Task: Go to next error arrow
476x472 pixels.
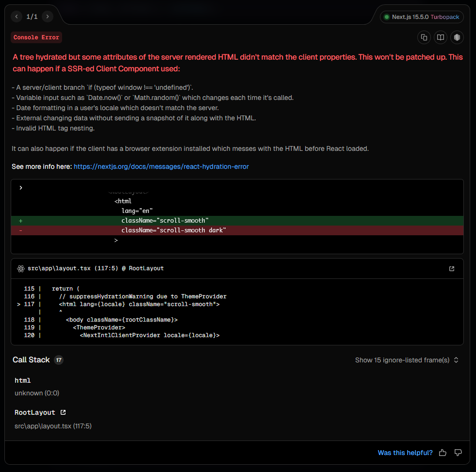Action: point(48,16)
